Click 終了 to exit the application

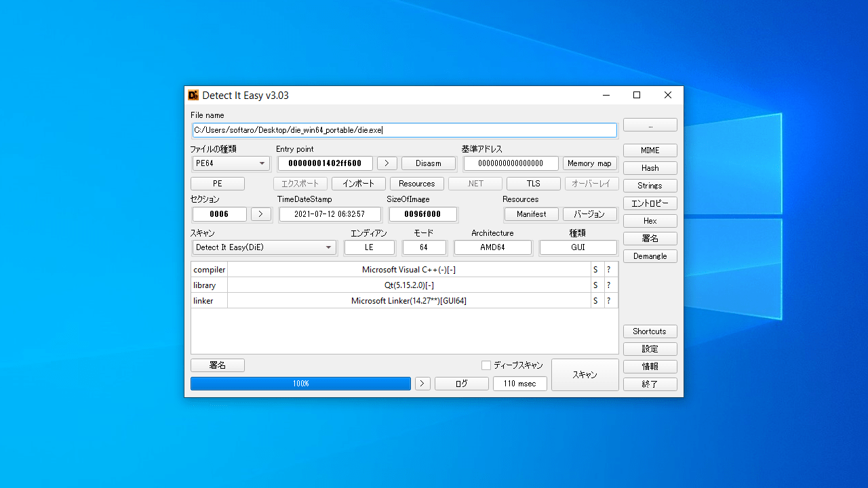pyautogui.click(x=650, y=384)
